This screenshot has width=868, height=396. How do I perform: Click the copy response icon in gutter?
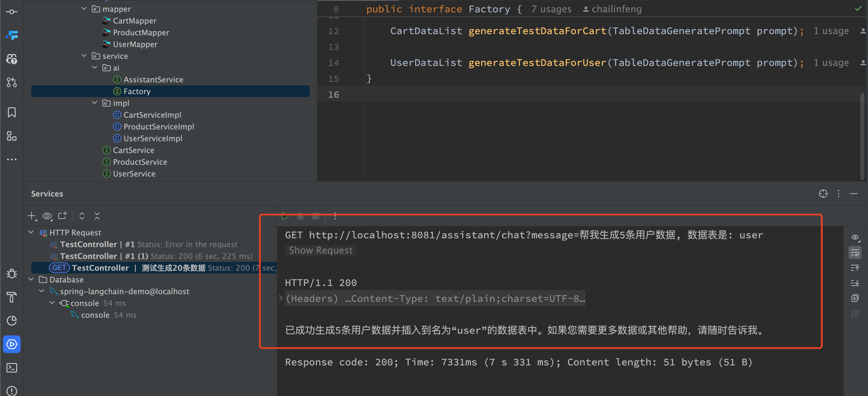click(x=855, y=298)
